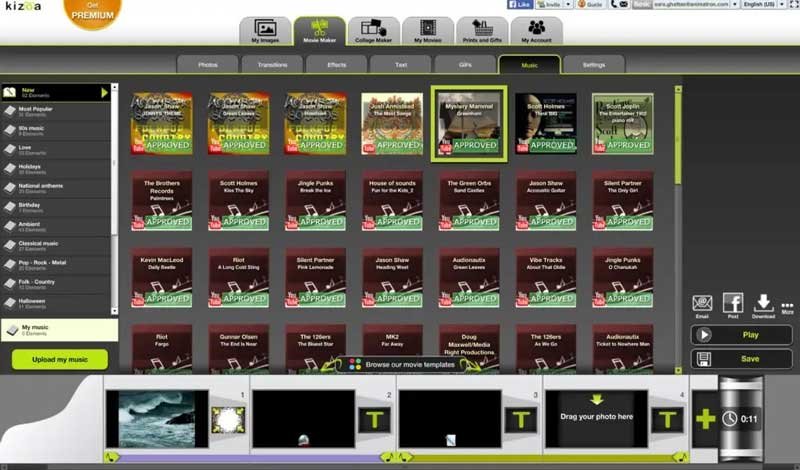Click the Email share icon
This screenshot has width=800, height=470.
[x=702, y=303]
